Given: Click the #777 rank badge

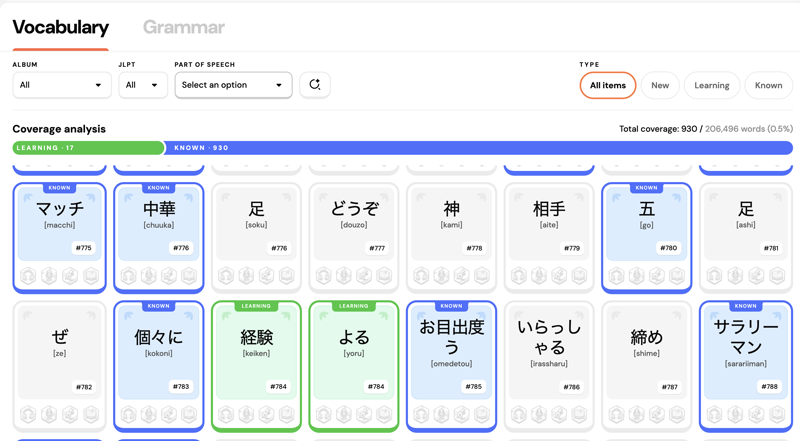Looking at the screenshot, I should click(377, 248).
